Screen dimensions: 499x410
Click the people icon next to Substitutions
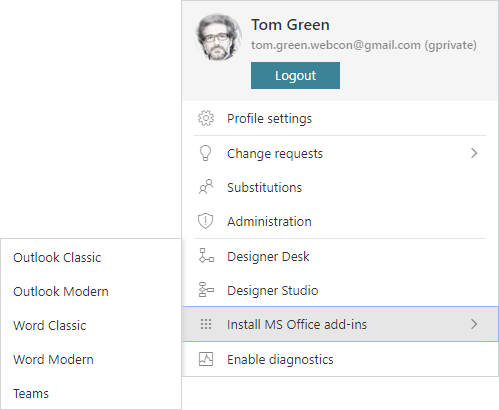click(x=206, y=187)
